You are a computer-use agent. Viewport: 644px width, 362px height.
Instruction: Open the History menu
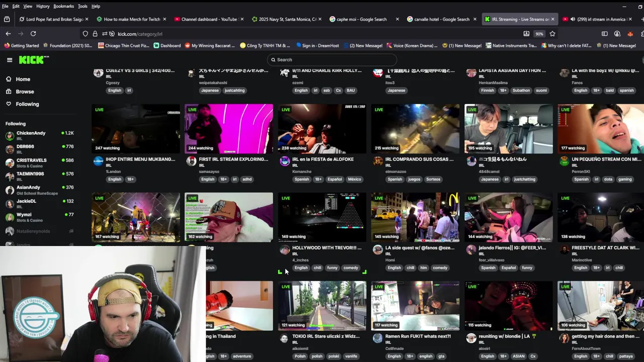pyautogui.click(x=43, y=6)
